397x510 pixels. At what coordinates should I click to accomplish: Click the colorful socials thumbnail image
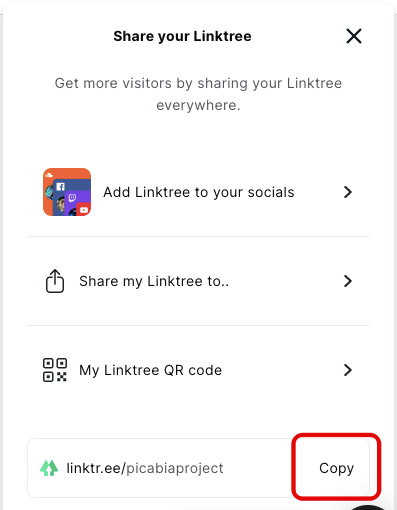click(x=67, y=192)
